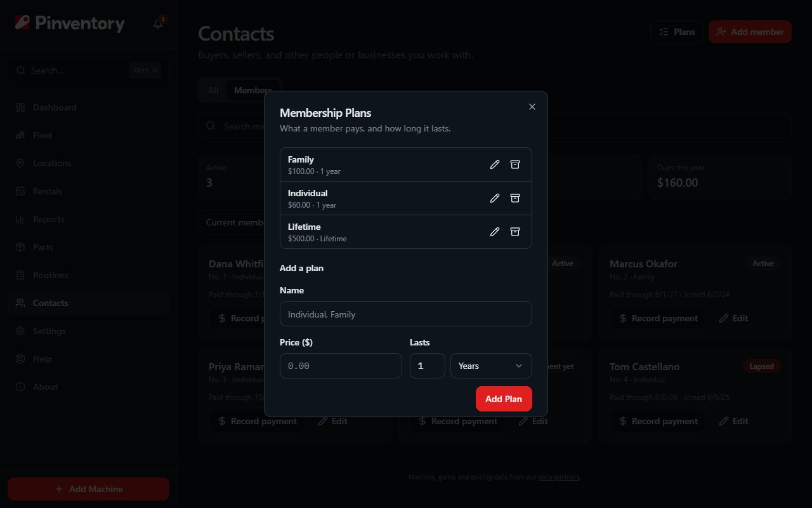Screen dimensions: 812x508
Task: Click the Active count value 3
Action: click(209, 183)
